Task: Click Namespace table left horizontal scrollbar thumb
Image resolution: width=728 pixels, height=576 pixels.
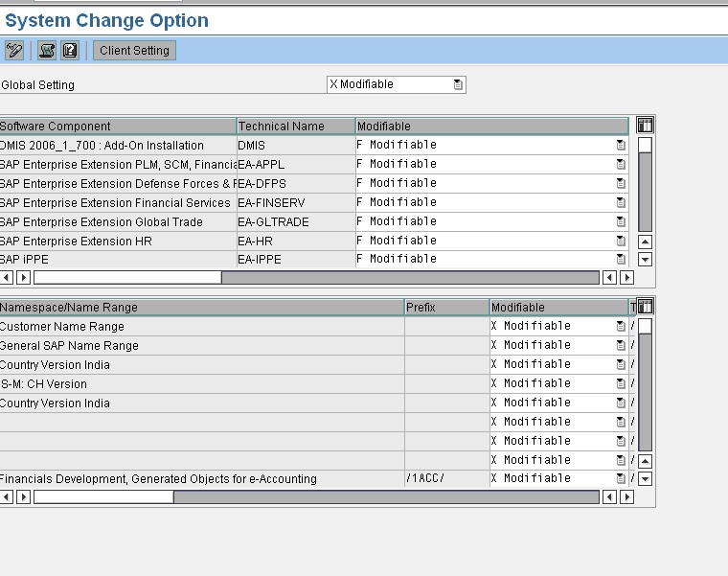Action: tap(104, 497)
